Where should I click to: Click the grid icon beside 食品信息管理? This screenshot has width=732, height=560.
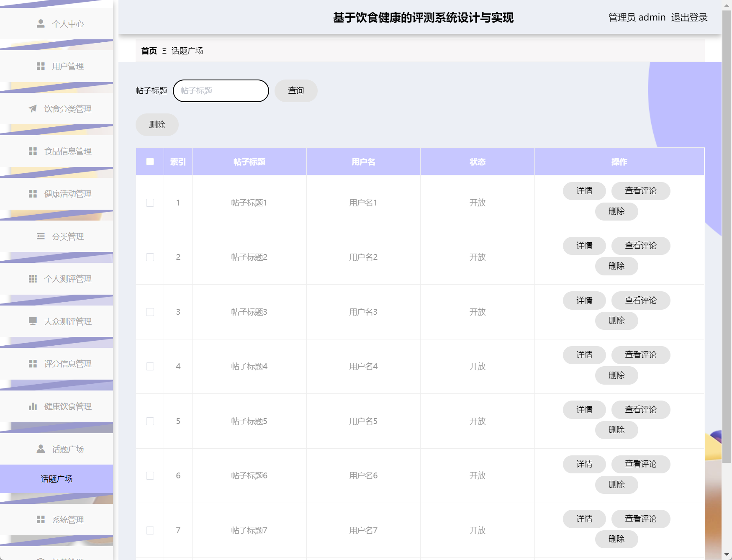click(x=33, y=151)
